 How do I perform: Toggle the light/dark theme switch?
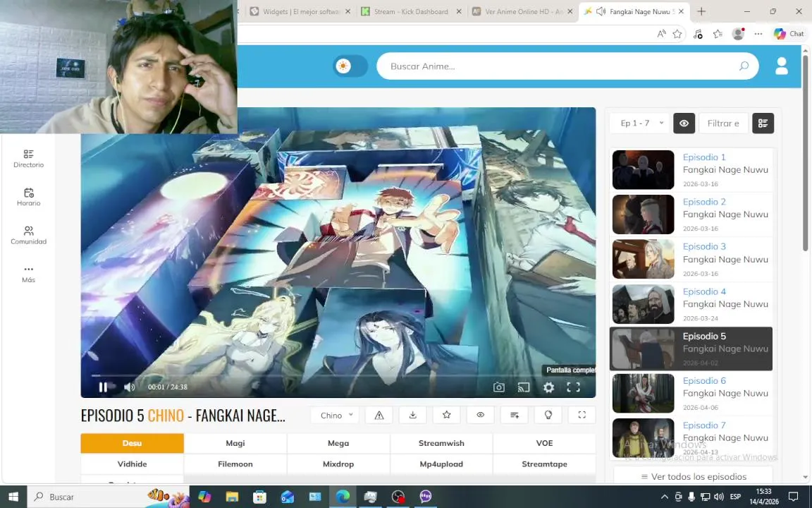tap(350, 66)
